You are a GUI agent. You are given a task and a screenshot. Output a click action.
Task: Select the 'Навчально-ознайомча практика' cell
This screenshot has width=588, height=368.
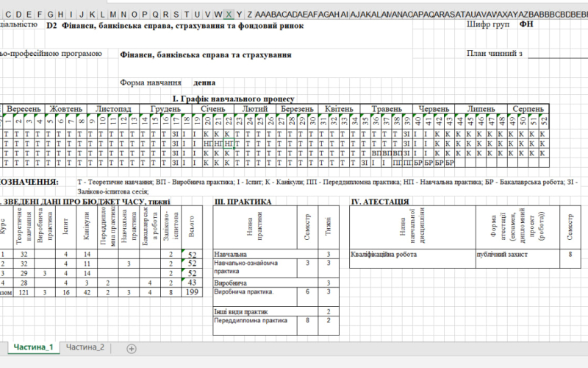(255, 268)
